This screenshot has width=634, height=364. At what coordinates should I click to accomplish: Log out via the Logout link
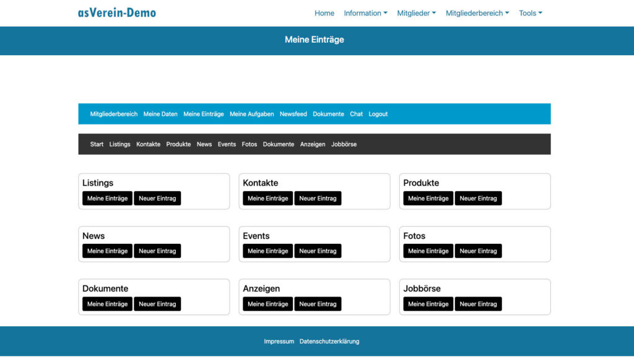[378, 114]
